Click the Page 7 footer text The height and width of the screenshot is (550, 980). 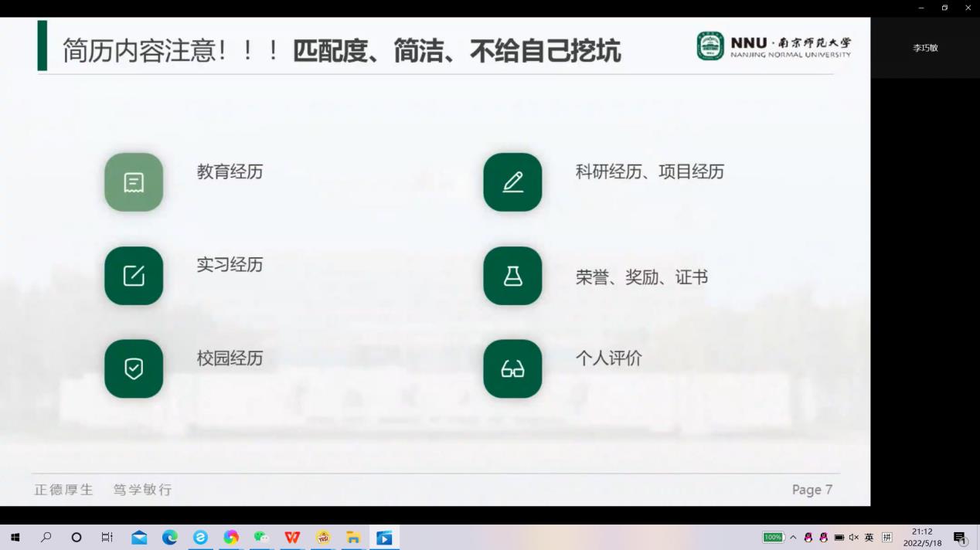[812, 490]
